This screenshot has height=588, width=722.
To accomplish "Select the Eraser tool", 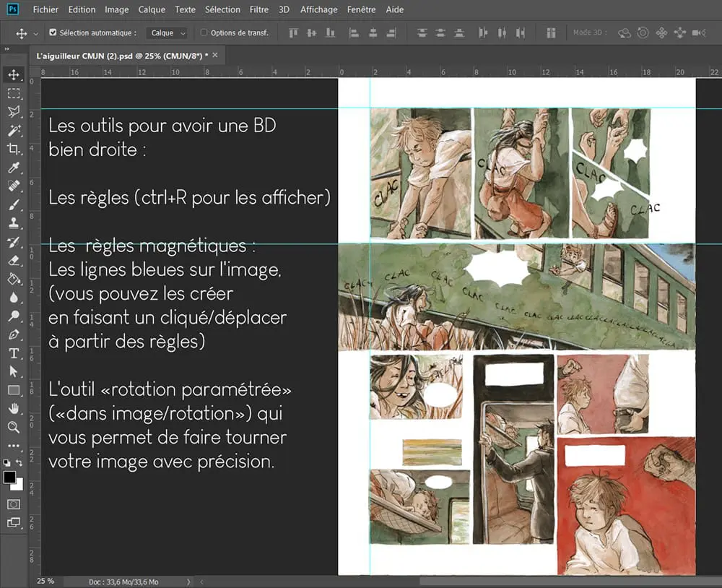I will 13,260.
